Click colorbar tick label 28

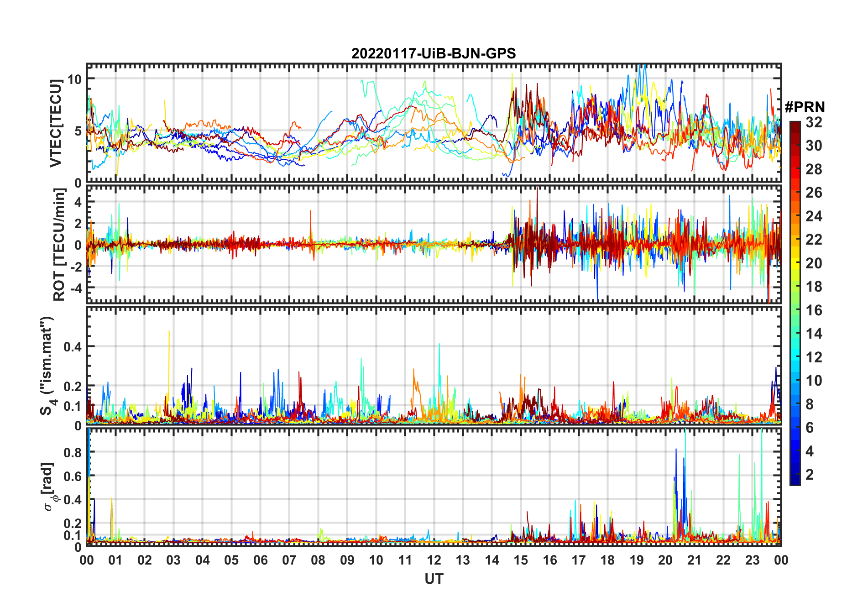pyautogui.click(x=814, y=169)
